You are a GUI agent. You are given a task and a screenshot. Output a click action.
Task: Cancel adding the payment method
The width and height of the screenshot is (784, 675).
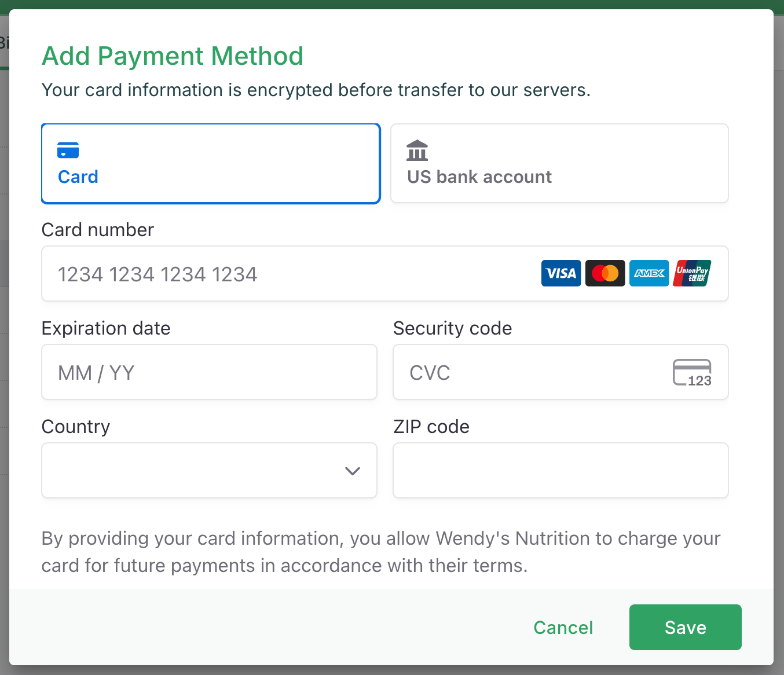(563, 628)
